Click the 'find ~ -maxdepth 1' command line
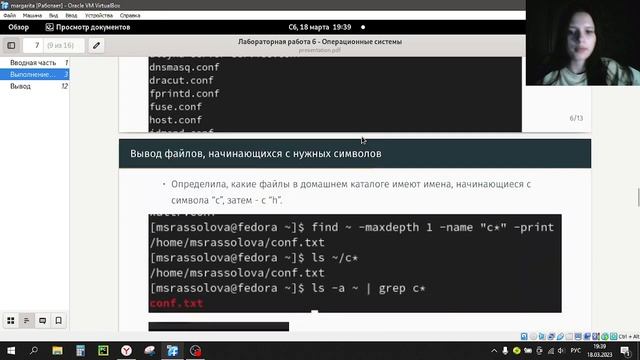The image size is (640, 360). click(x=352, y=227)
